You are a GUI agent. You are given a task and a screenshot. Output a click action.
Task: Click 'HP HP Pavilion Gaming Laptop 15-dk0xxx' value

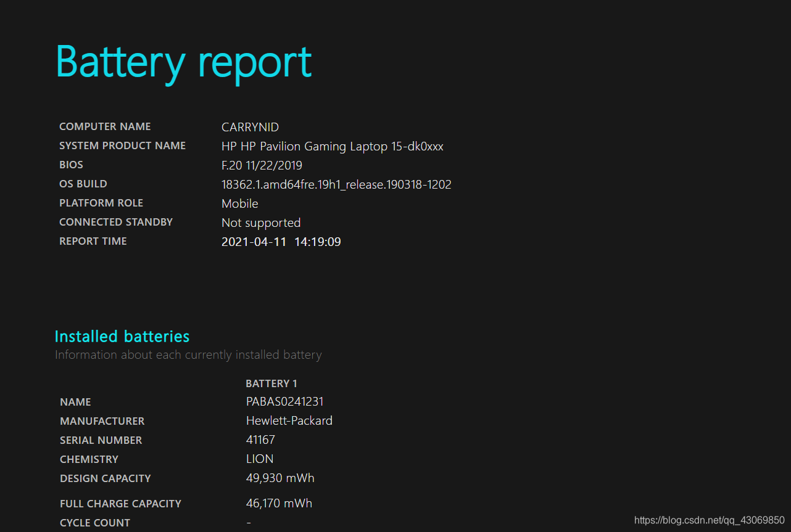333,147
